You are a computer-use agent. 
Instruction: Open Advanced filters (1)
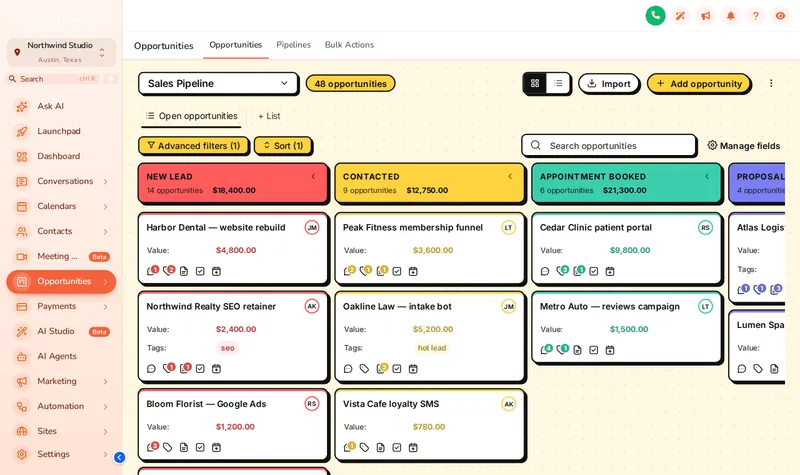(x=193, y=146)
